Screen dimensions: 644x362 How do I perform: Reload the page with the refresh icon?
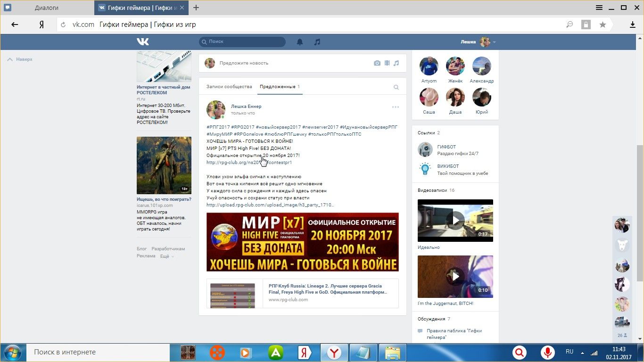point(64,25)
